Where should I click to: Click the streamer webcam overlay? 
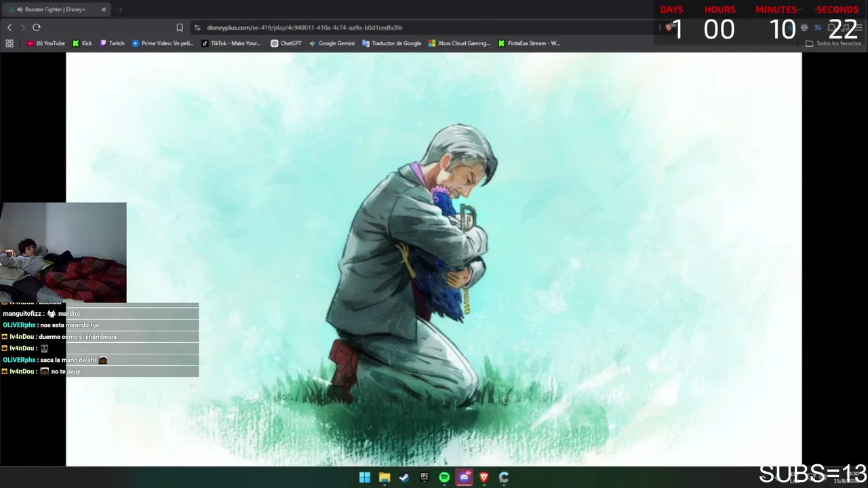click(63, 252)
